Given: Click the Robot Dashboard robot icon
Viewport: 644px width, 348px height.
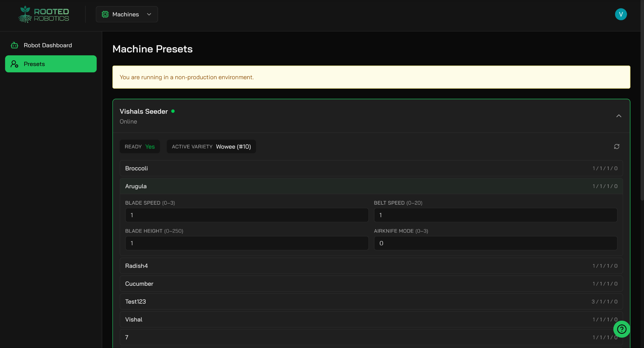Looking at the screenshot, I should pos(14,45).
